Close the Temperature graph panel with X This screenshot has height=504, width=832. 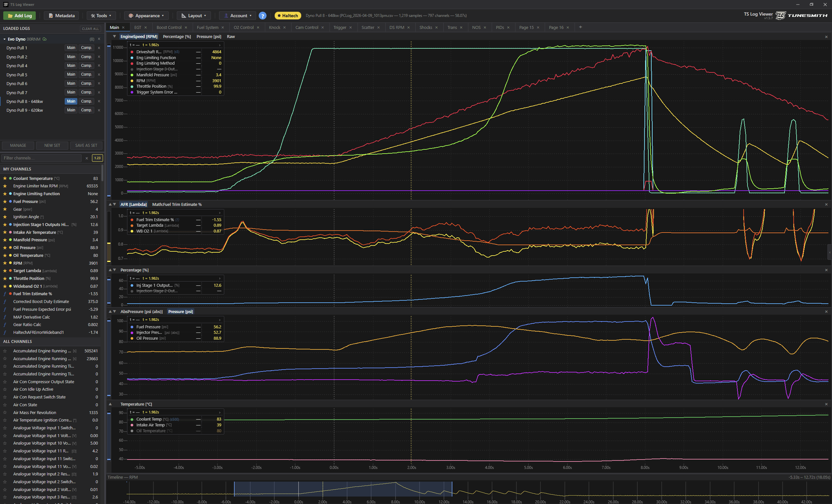tap(826, 404)
